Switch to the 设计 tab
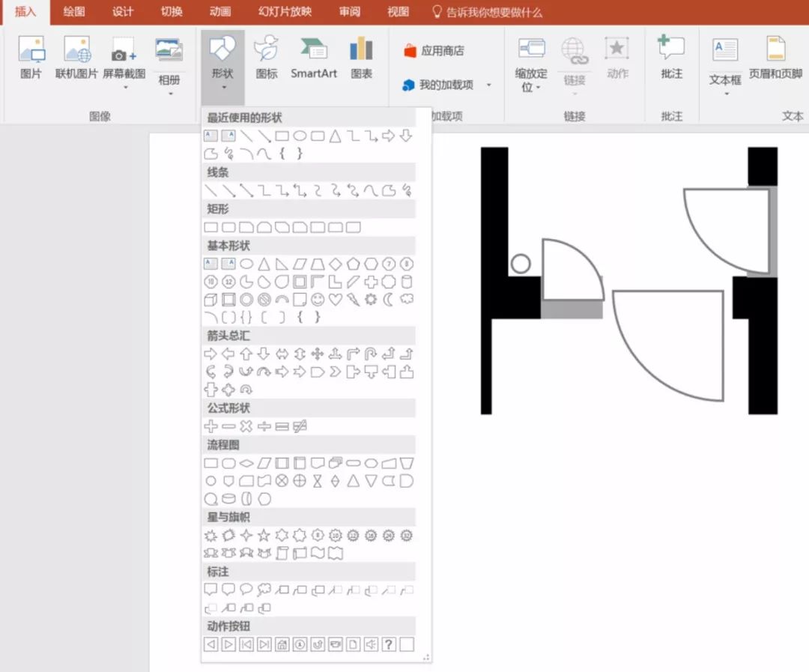This screenshot has height=672, width=809. point(123,12)
